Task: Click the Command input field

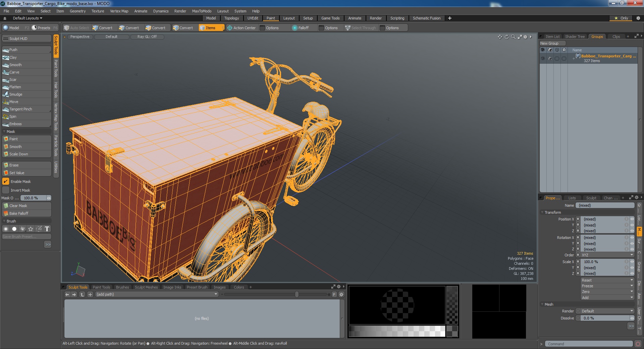Action: 589,344
